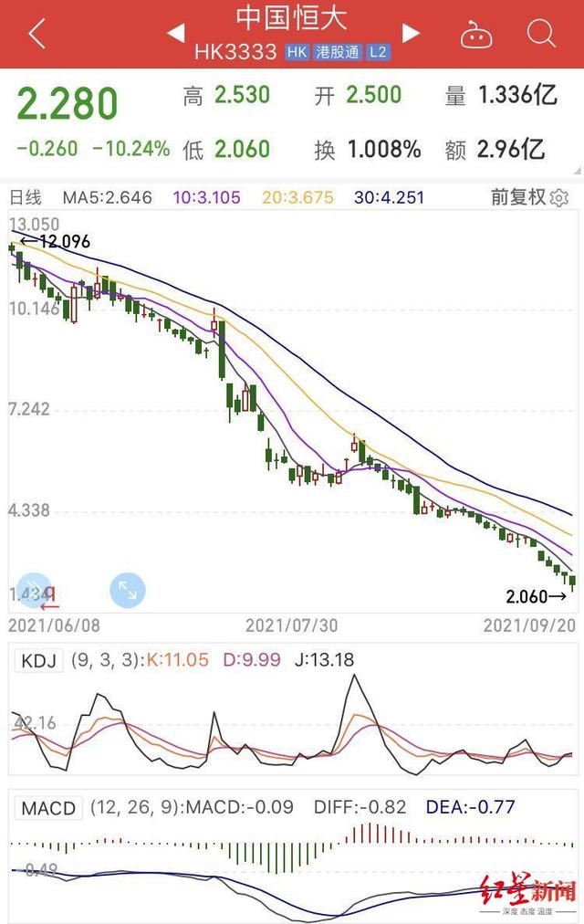Tap the blue fullscreen expand circle icon

tap(127, 590)
